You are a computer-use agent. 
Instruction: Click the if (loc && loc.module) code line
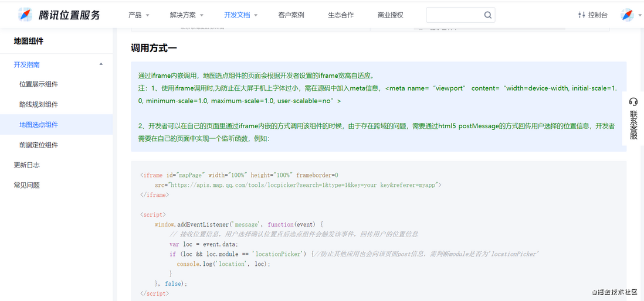point(354,254)
